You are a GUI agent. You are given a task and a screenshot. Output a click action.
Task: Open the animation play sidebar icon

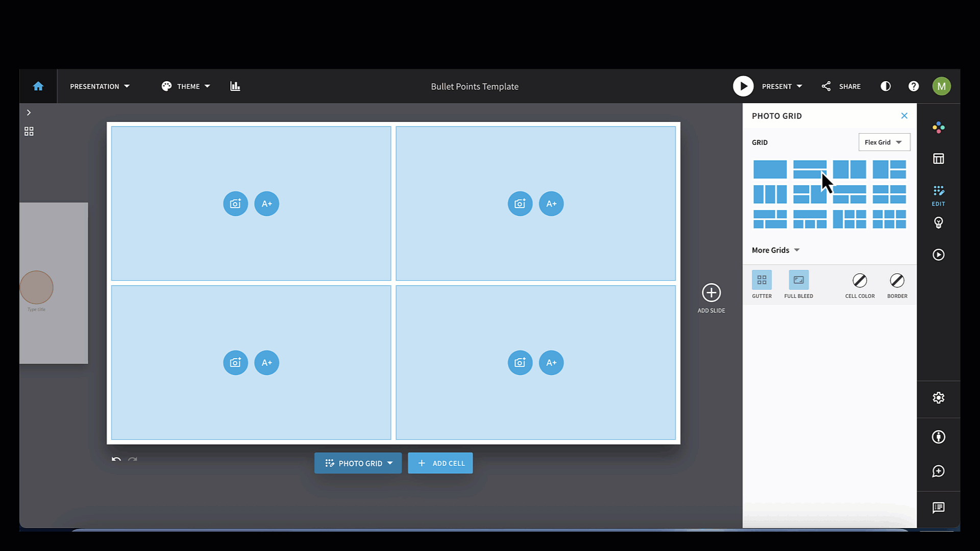pyautogui.click(x=939, y=255)
